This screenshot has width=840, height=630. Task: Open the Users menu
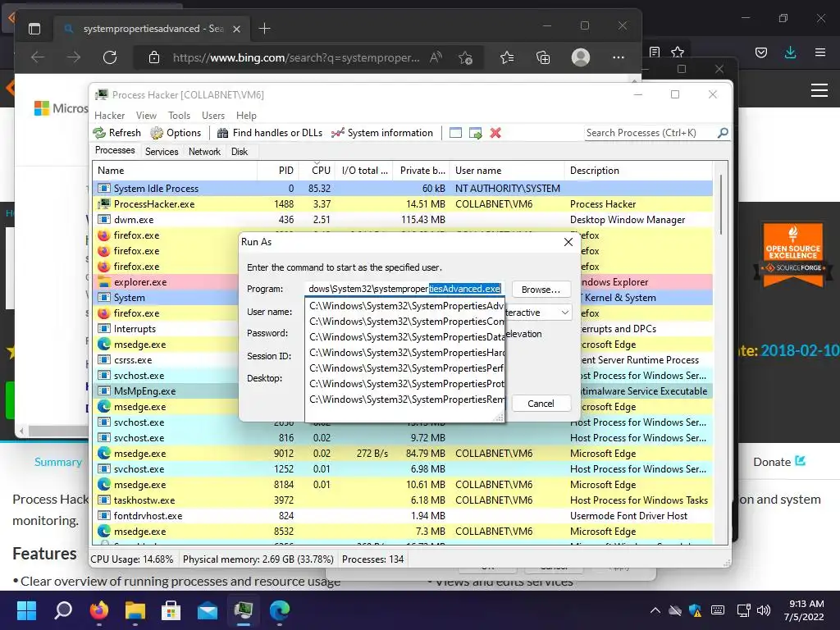tap(213, 116)
